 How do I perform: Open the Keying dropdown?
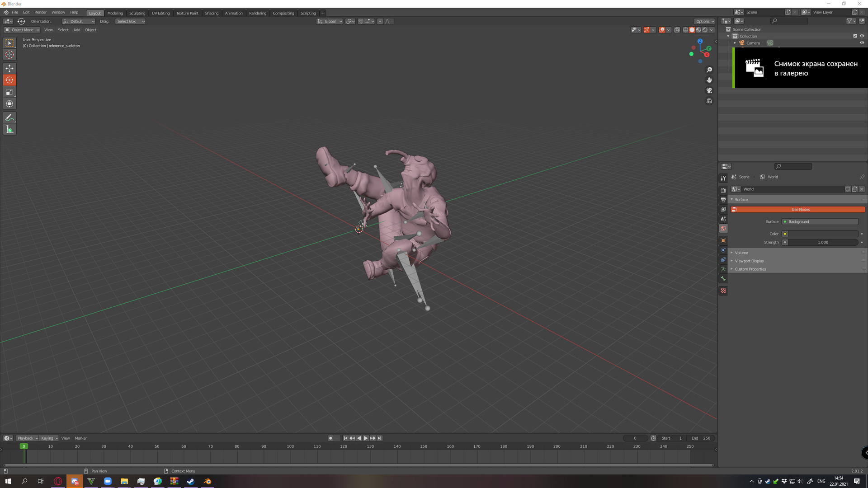click(49, 438)
